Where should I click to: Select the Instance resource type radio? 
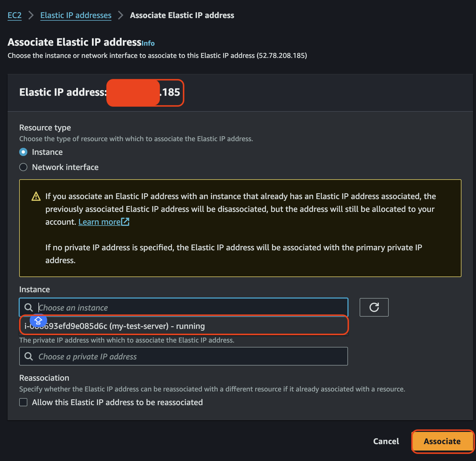pos(23,152)
